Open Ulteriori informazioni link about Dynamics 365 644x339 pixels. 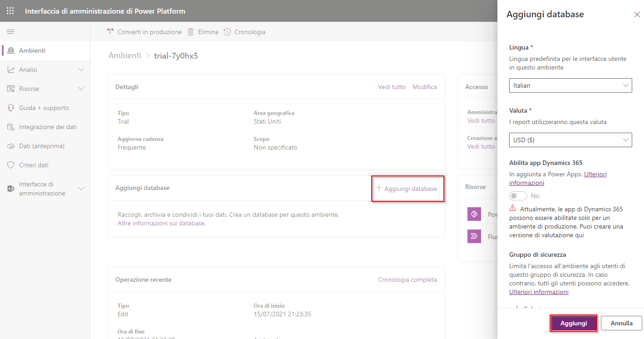[558, 178]
